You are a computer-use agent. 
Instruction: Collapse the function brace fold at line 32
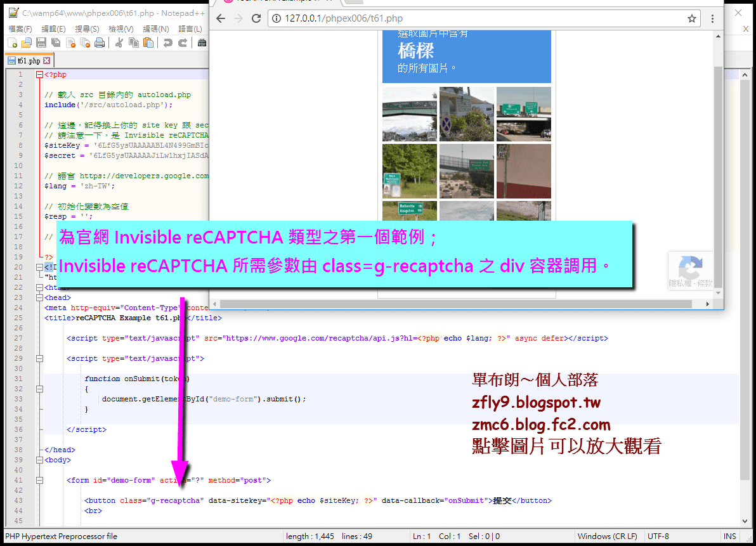[39, 389]
